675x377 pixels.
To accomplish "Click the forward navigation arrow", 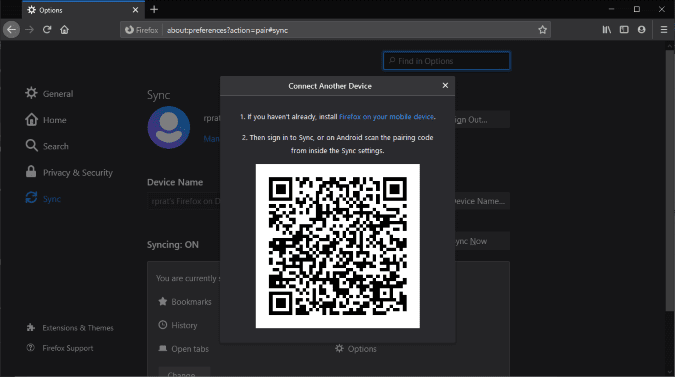I will 29,30.
